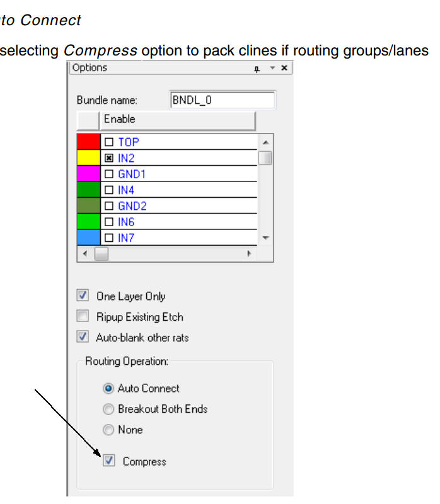Click the red TOP layer color swatch
This screenshot has height=504, width=440.
88,142
